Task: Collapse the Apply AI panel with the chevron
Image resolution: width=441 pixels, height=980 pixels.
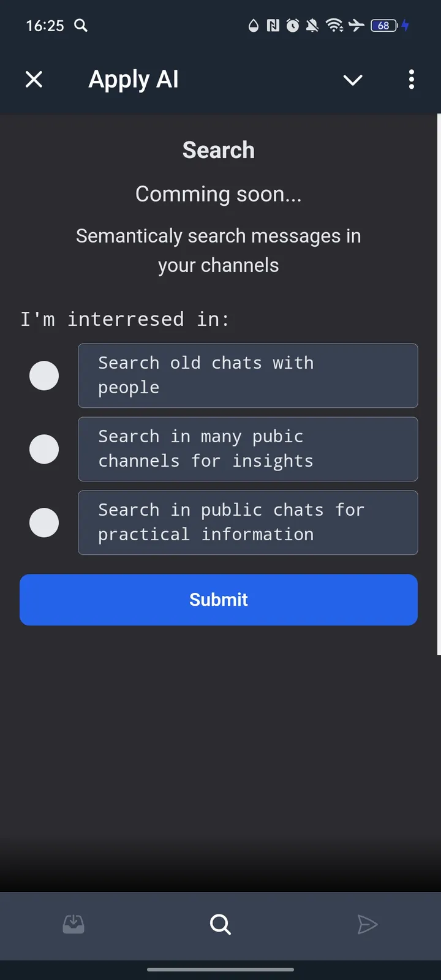Action: pos(353,80)
